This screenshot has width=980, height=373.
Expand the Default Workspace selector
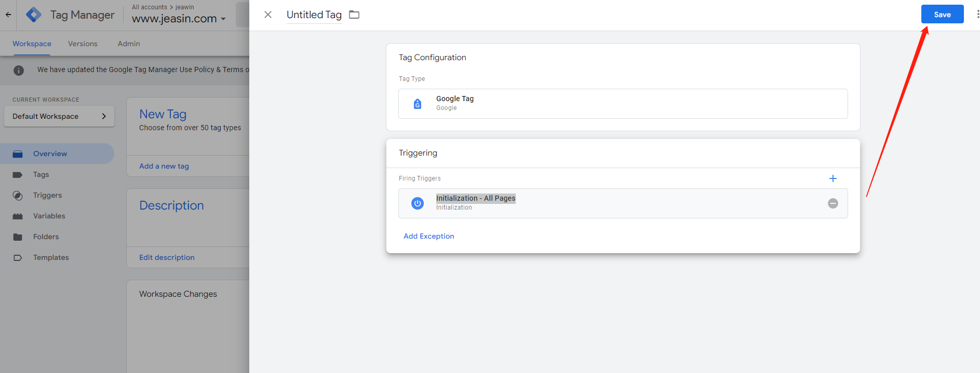pyautogui.click(x=59, y=116)
